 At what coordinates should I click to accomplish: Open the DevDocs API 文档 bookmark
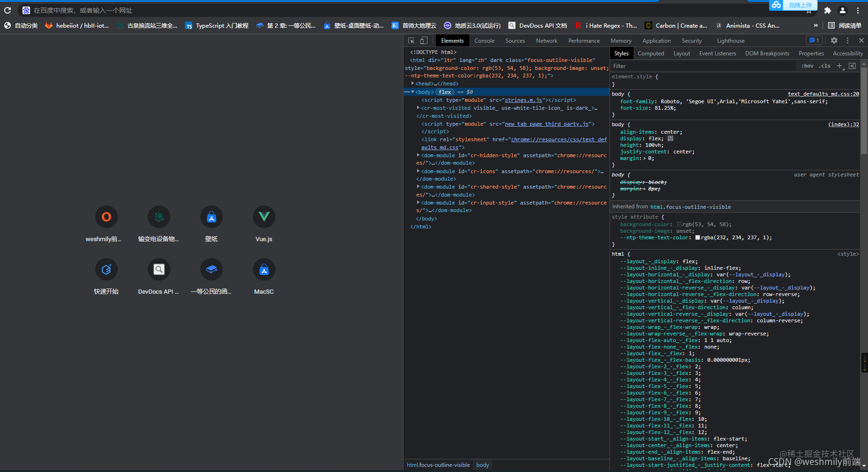coord(538,25)
